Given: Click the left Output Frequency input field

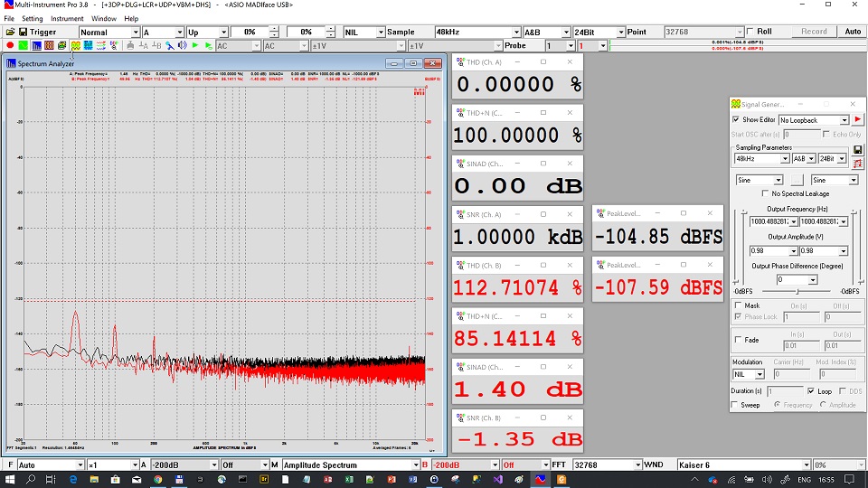Looking at the screenshot, I should click(x=765, y=221).
